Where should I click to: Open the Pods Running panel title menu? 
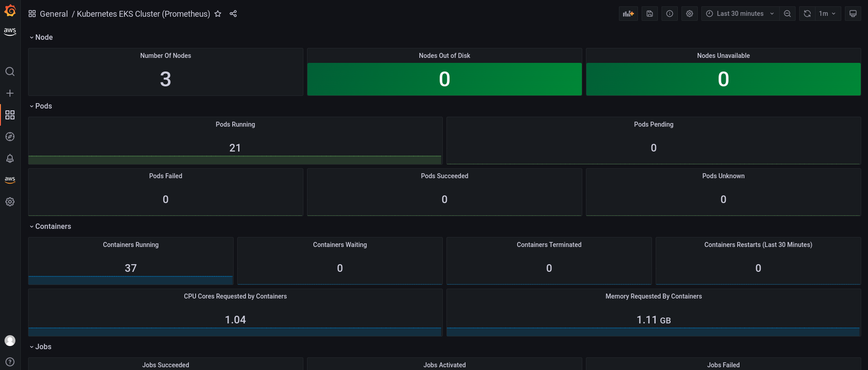click(235, 124)
